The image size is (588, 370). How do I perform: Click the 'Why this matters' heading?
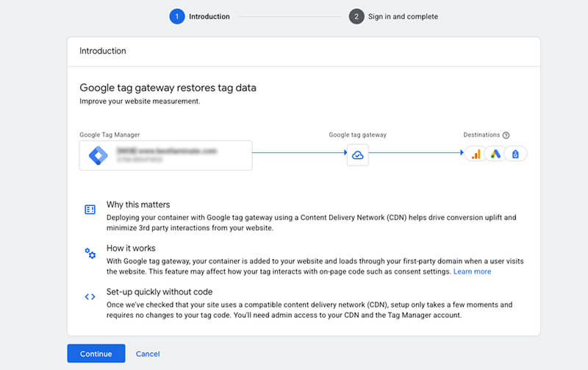138,204
